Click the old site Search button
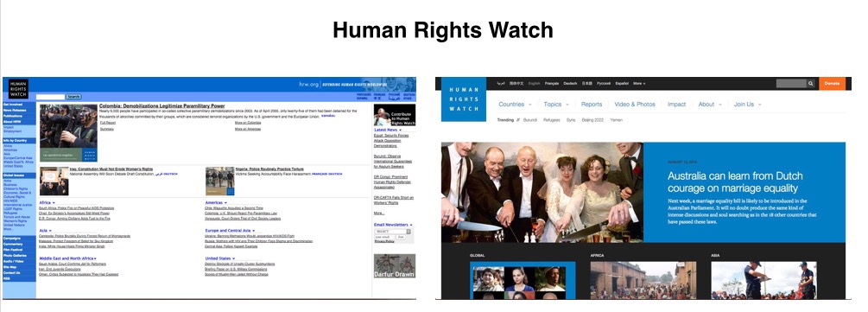868x312 pixels. click(x=74, y=97)
